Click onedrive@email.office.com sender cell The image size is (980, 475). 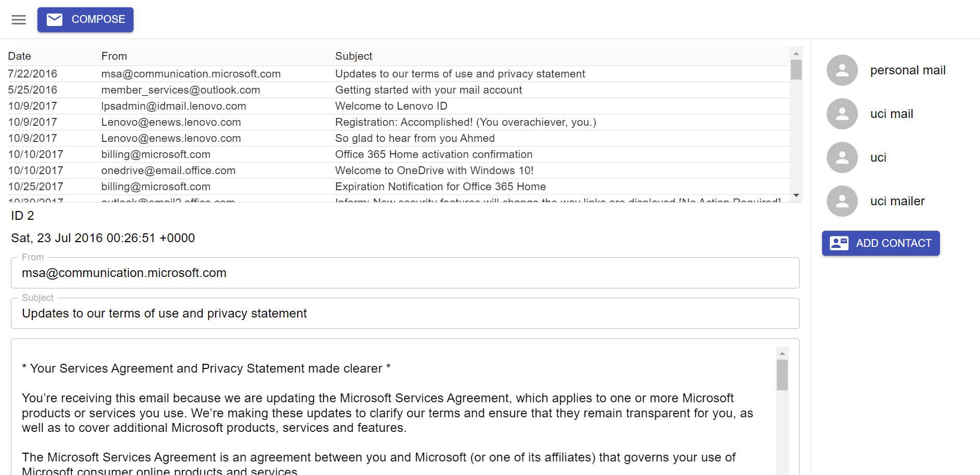(168, 170)
